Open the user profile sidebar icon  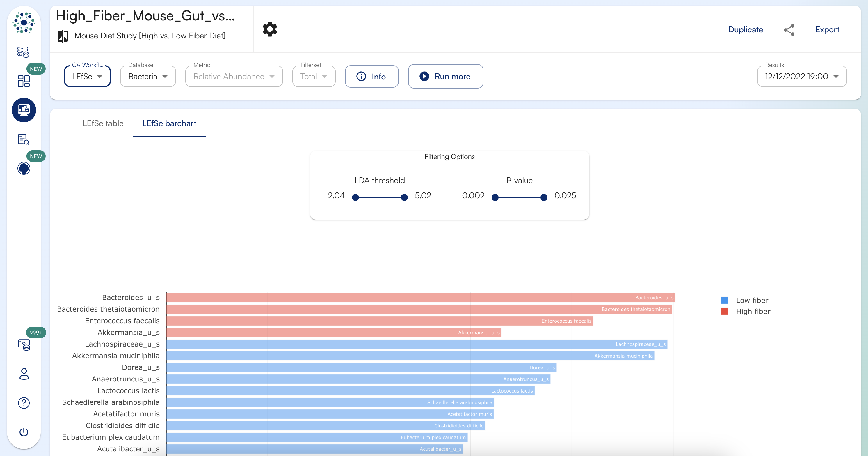(x=24, y=374)
